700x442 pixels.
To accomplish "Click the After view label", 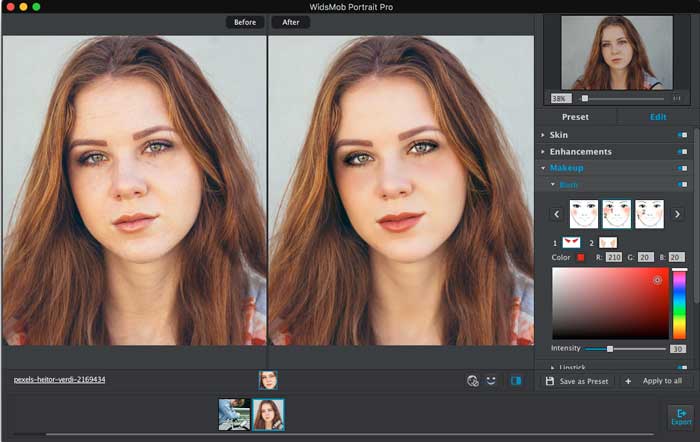I will pos(291,22).
